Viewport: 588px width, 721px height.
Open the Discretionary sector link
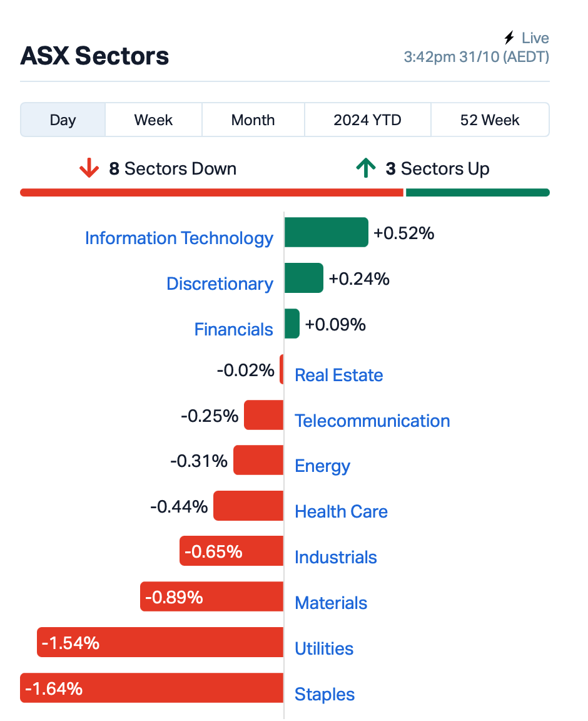click(x=220, y=284)
